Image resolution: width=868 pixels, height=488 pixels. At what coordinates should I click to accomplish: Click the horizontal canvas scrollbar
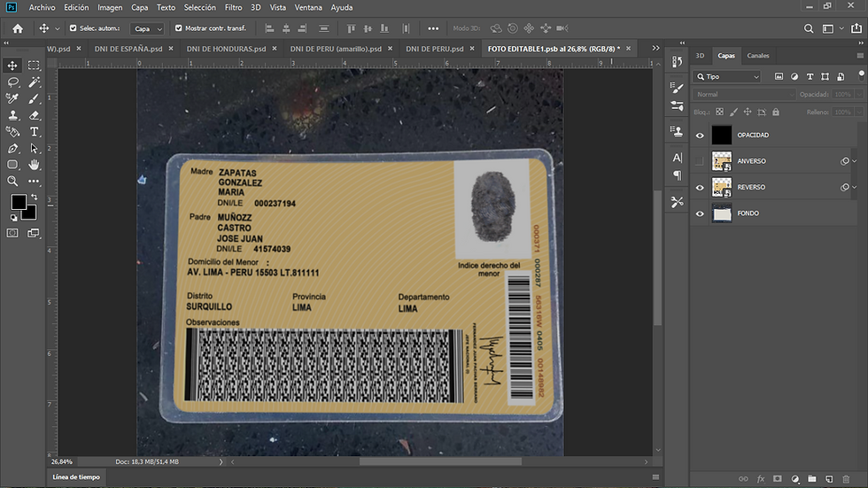(440, 461)
